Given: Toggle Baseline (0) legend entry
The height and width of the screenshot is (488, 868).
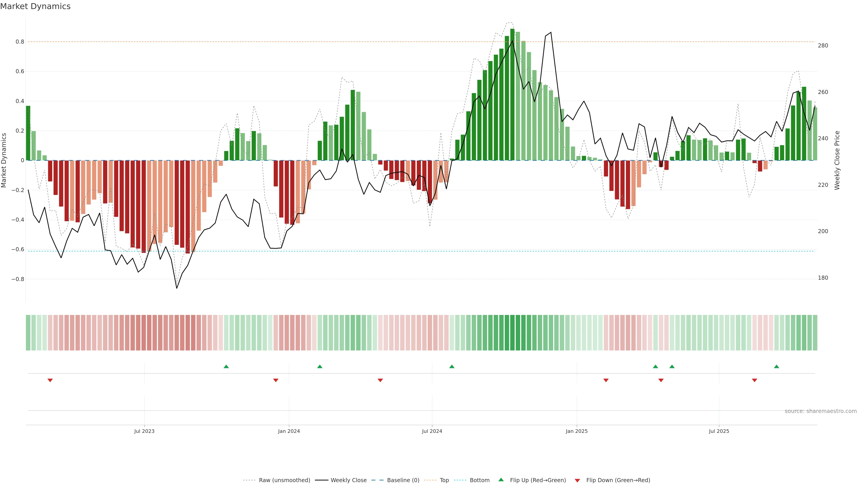Looking at the screenshot, I should (403, 480).
